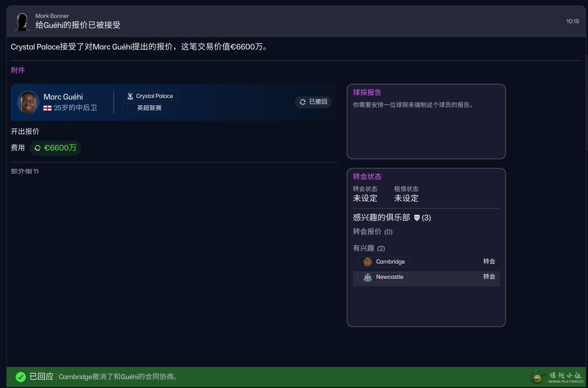Select the 球探报告 panel heading
Screen dimensions: 588x388
click(367, 93)
